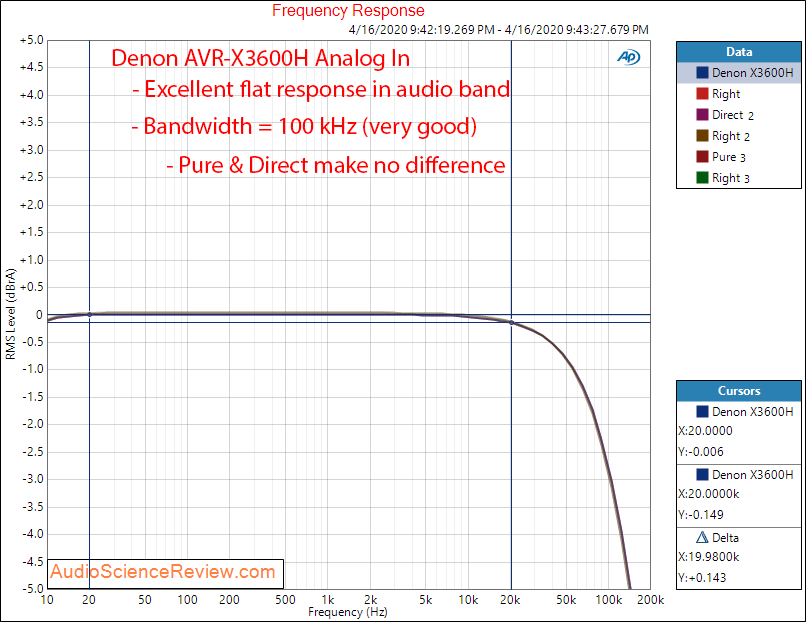Image resolution: width=806 pixels, height=622 pixels.
Task: Click the cursor marker at 20 kHz on the trace
Action: pyautogui.click(x=511, y=323)
